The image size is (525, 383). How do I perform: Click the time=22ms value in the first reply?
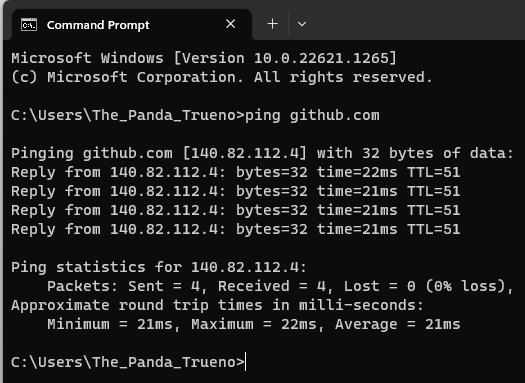coord(357,172)
